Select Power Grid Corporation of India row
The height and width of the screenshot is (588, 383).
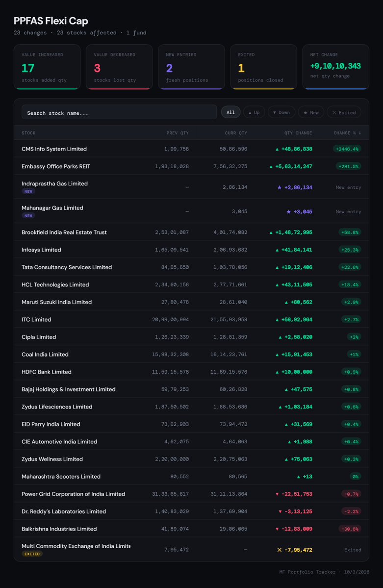191,494
